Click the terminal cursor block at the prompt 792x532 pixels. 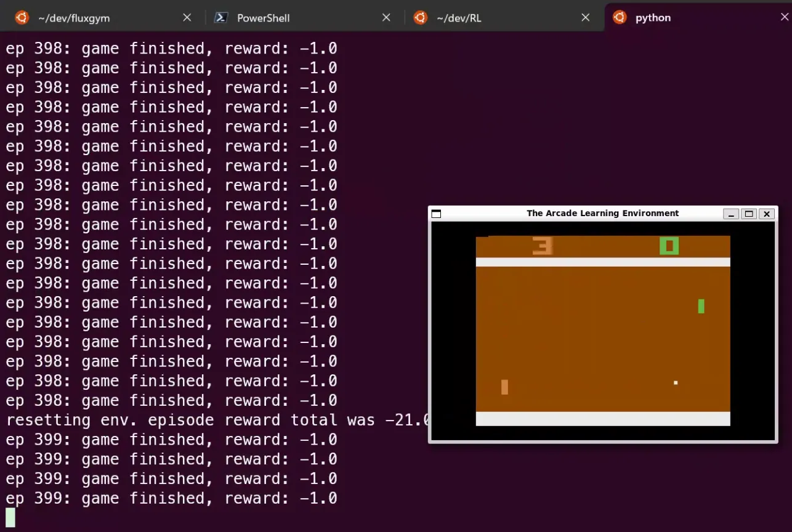tap(10, 517)
